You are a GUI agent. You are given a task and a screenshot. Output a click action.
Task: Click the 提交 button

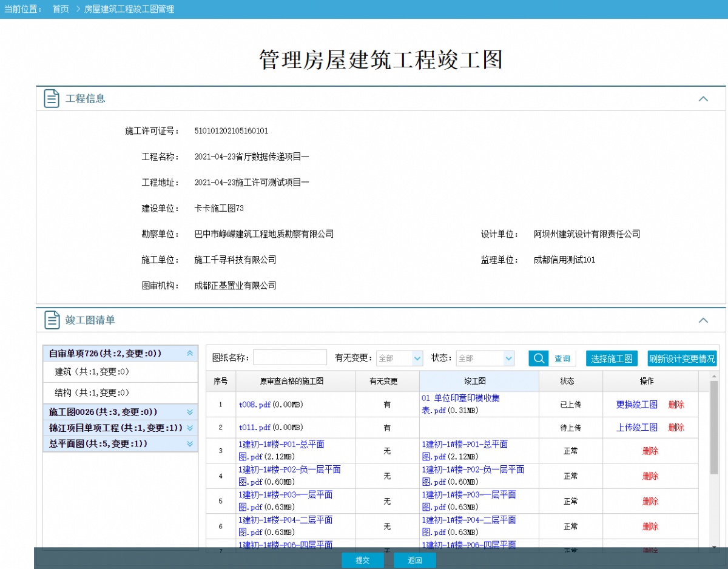pos(363,561)
